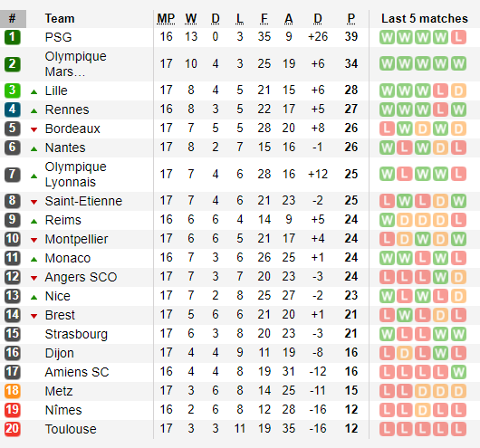480x448 pixels.
Task: Open the Toulouse team link
Action: [71, 429]
